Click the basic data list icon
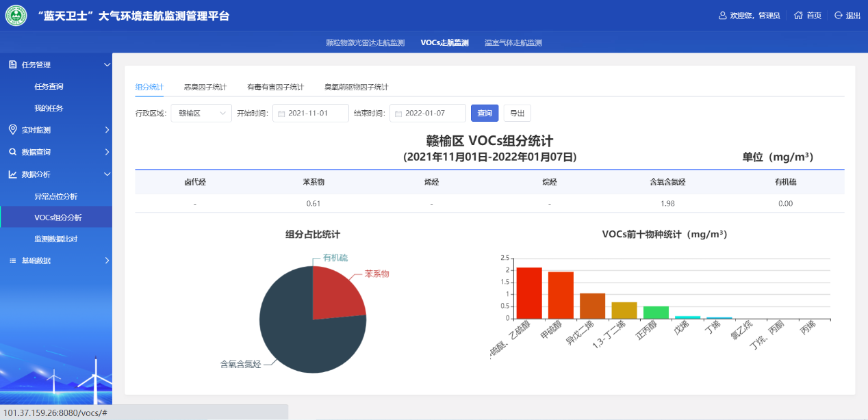The image size is (868, 420). pos(12,261)
